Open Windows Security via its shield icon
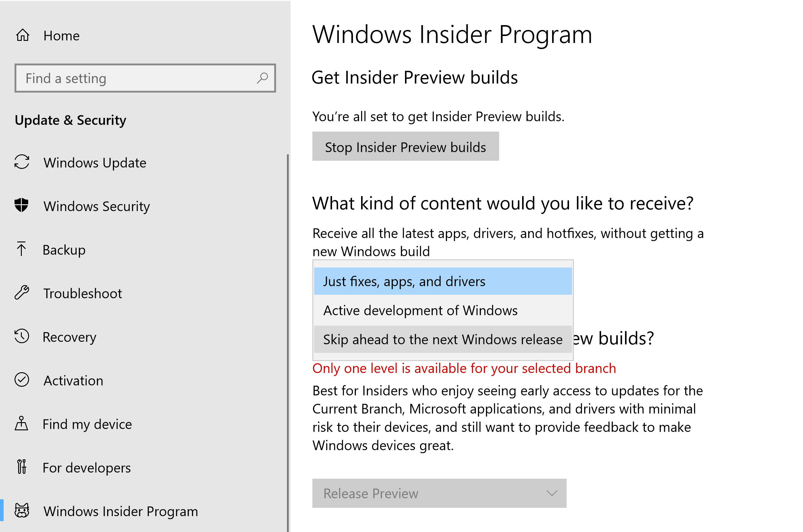803x532 pixels. pyautogui.click(x=22, y=205)
